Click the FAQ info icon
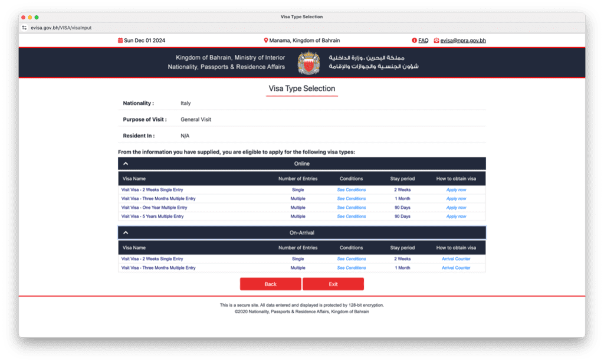The width and height of the screenshot is (604, 364). click(x=414, y=41)
